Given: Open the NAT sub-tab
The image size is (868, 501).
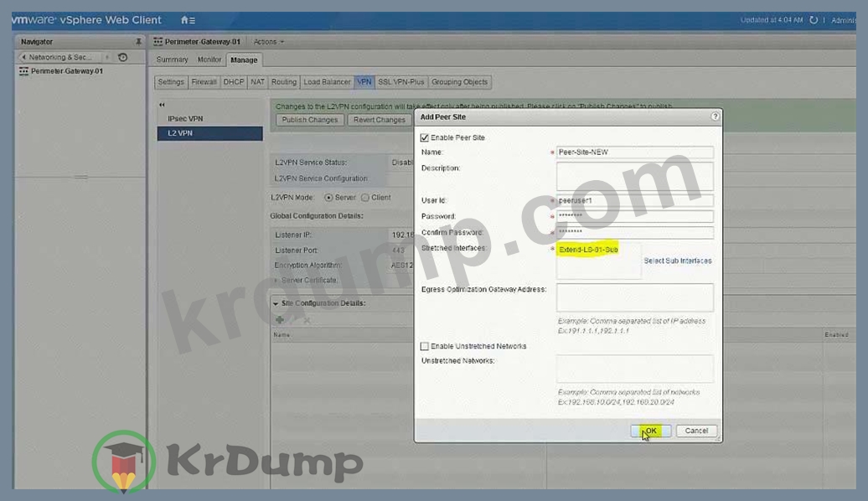Looking at the screenshot, I should [x=257, y=82].
